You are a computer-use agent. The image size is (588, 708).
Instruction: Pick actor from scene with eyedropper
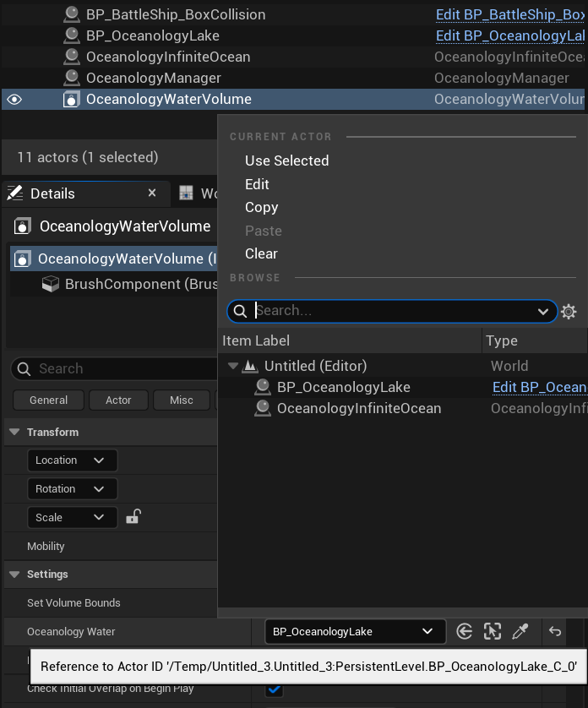(x=520, y=631)
